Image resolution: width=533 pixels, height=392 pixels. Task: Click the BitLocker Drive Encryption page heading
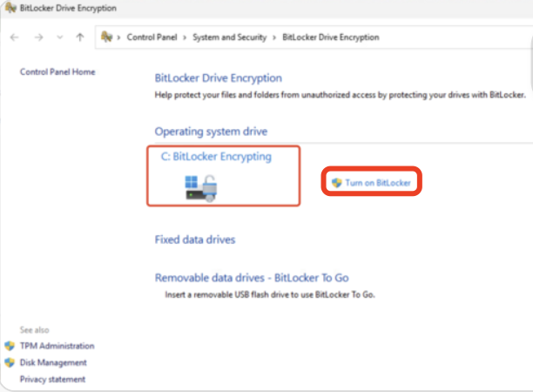tap(219, 78)
